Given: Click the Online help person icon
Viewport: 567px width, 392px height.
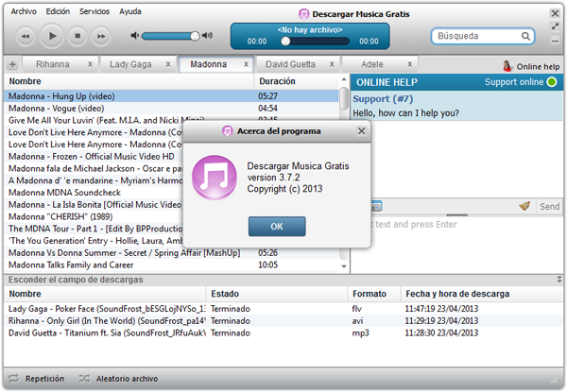Looking at the screenshot, I should point(507,66).
